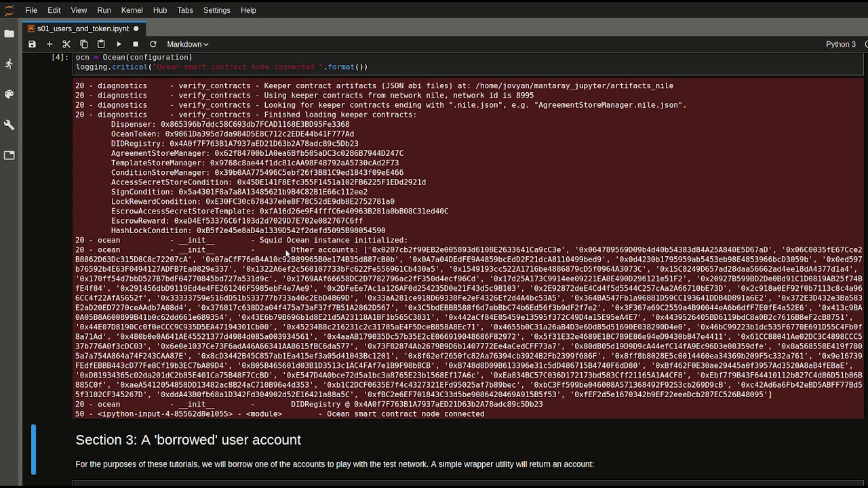This screenshot has height=488, width=868.
Task: Insert a new cell below with plus icon
Action: 50,44
